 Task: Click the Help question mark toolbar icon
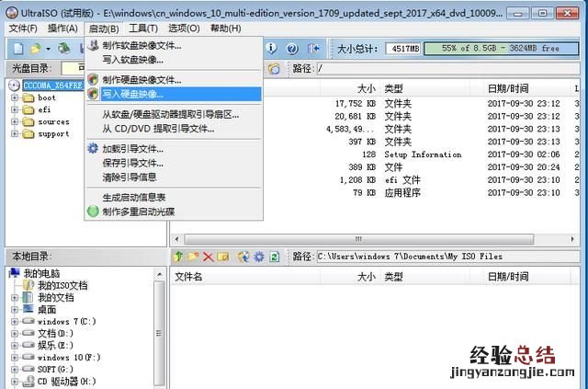tap(292, 49)
